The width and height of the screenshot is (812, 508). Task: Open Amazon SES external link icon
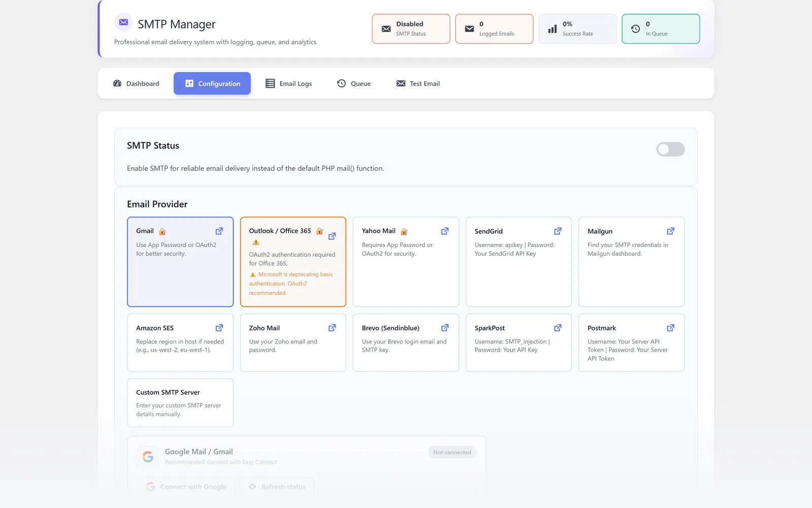[x=219, y=328]
